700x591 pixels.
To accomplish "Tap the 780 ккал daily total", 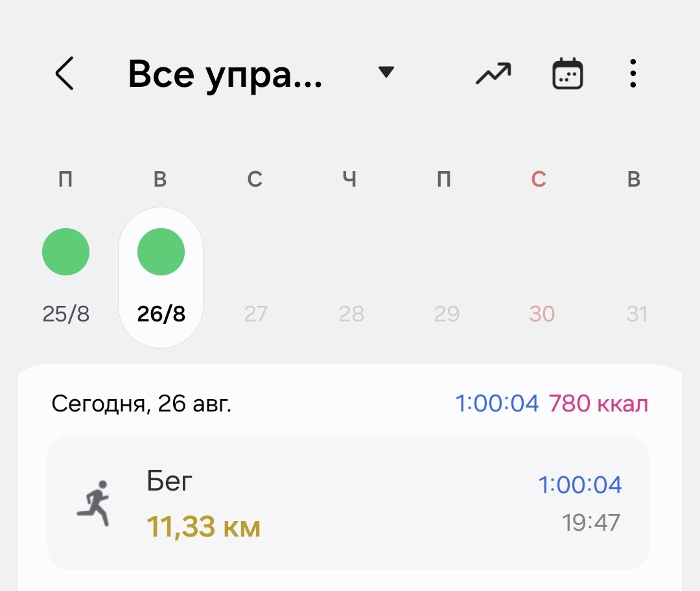I will tap(598, 404).
